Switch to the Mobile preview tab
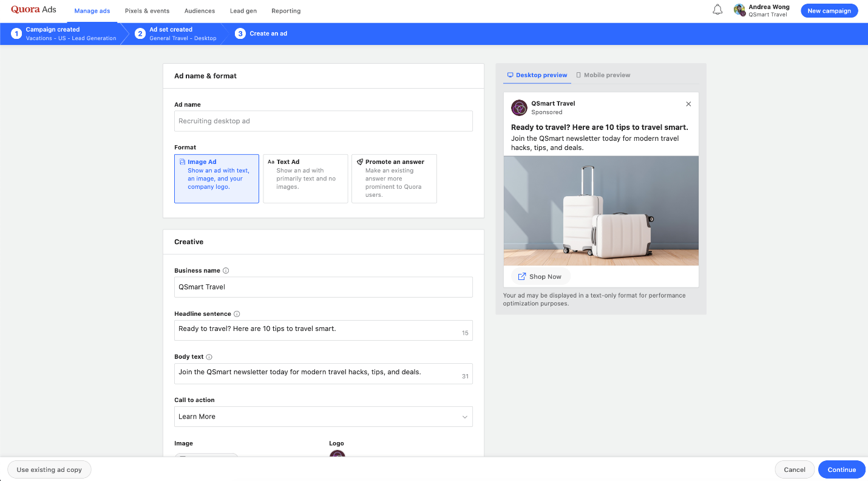868x481 pixels. pos(603,75)
